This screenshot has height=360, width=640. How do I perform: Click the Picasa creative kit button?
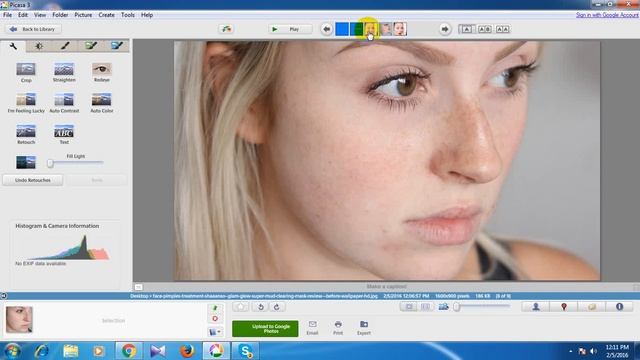tap(226, 29)
